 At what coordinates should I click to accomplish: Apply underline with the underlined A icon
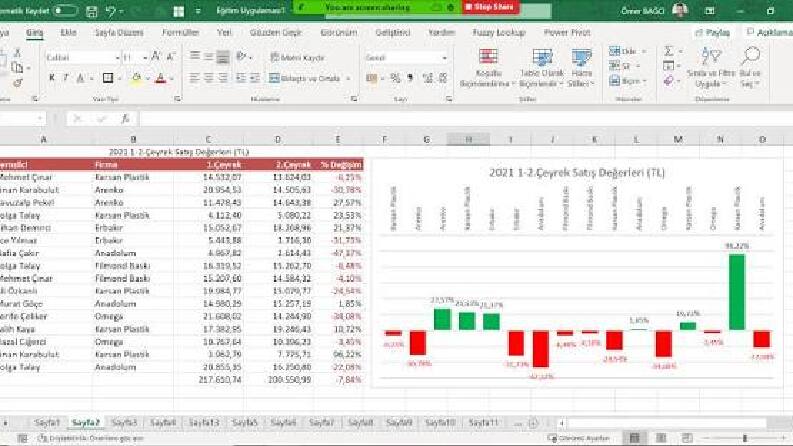point(80,78)
